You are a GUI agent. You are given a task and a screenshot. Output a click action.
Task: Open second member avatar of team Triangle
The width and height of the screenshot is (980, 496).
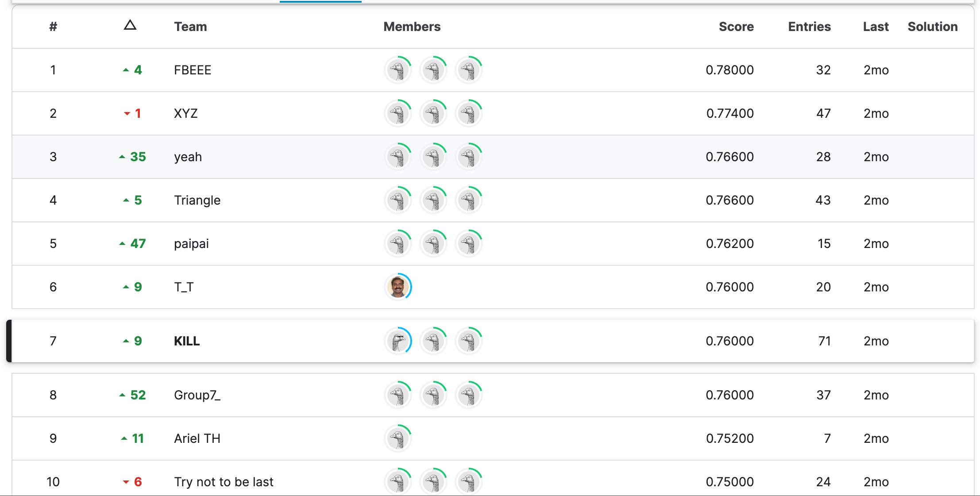coord(433,200)
